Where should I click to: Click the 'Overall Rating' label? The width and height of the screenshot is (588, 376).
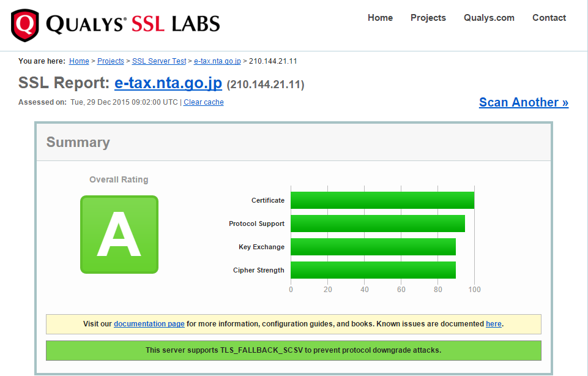[x=119, y=179]
